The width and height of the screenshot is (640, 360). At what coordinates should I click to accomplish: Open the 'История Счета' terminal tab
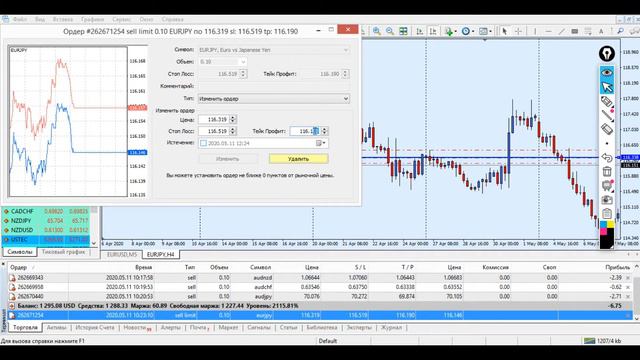click(95, 327)
